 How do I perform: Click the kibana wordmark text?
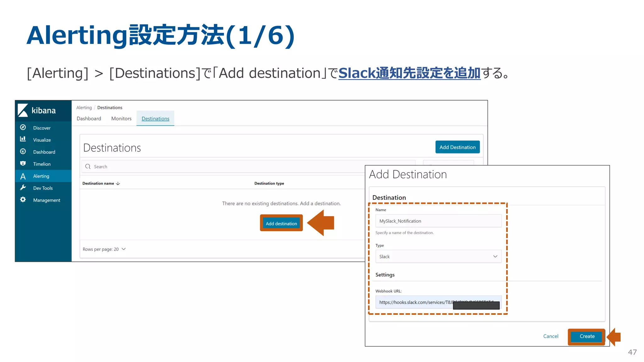(44, 111)
